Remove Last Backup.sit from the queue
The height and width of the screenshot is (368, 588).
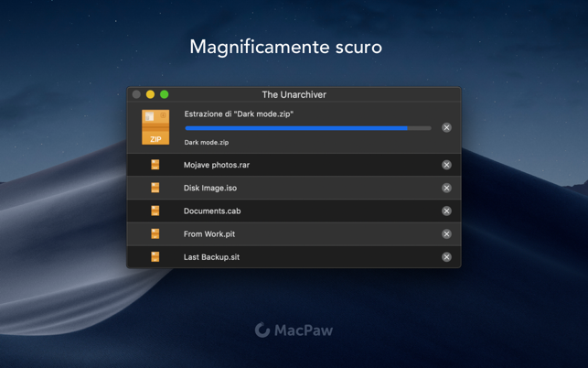(446, 257)
